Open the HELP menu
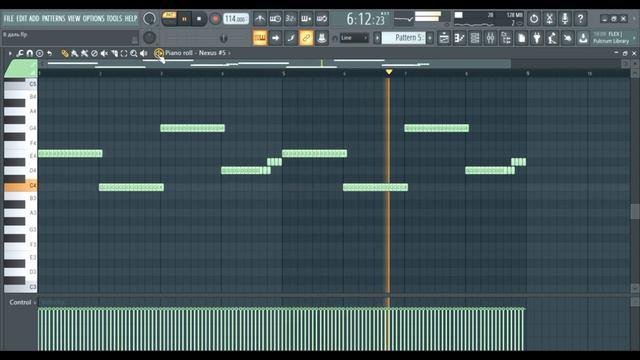 tap(131, 18)
